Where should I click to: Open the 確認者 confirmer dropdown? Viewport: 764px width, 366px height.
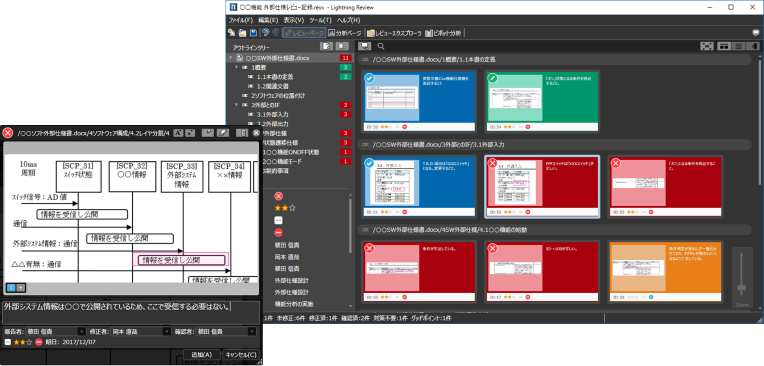(226, 331)
